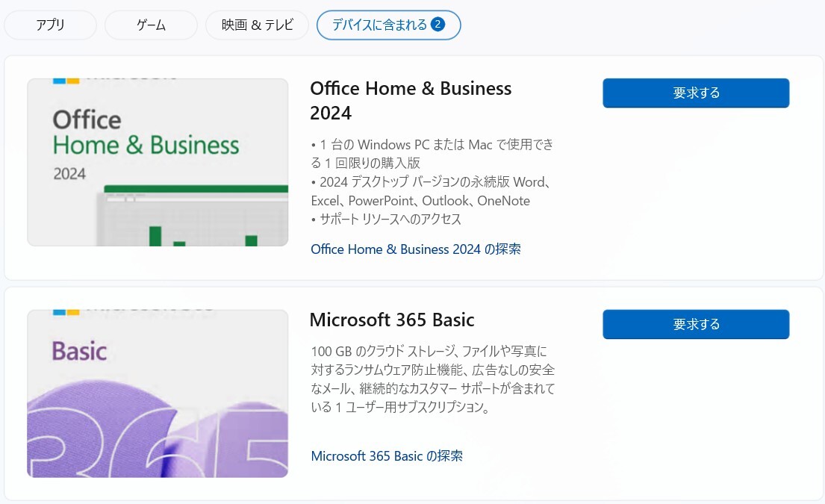Open the Office Home & Business 2024 の探索 link

(416, 249)
